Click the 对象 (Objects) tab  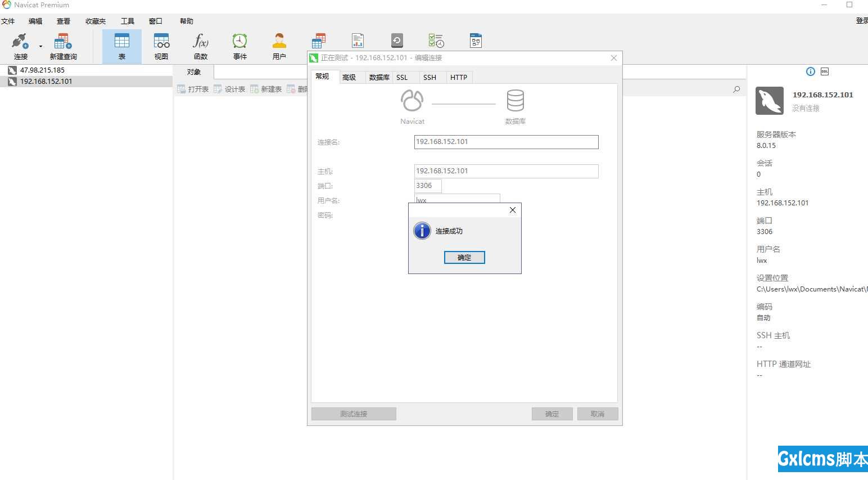pyautogui.click(x=194, y=72)
